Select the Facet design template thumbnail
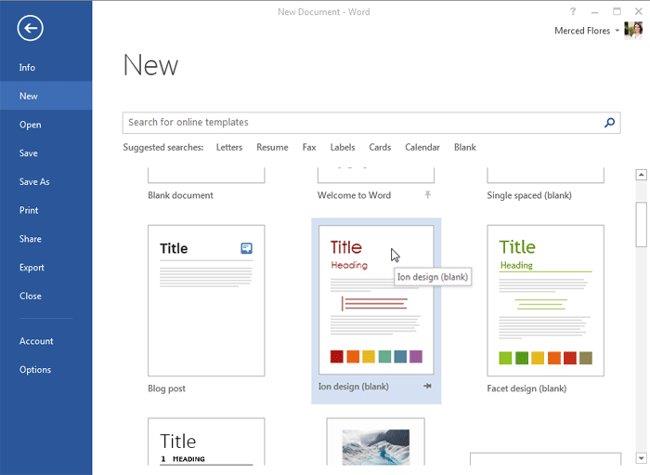Image resolution: width=650 pixels, height=475 pixels. 546,301
